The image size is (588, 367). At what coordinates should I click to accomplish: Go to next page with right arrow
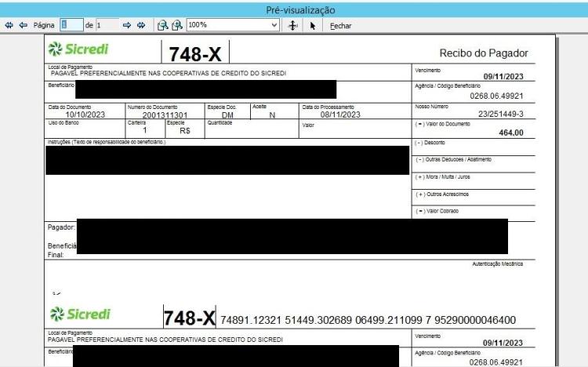tap(127, 25)
